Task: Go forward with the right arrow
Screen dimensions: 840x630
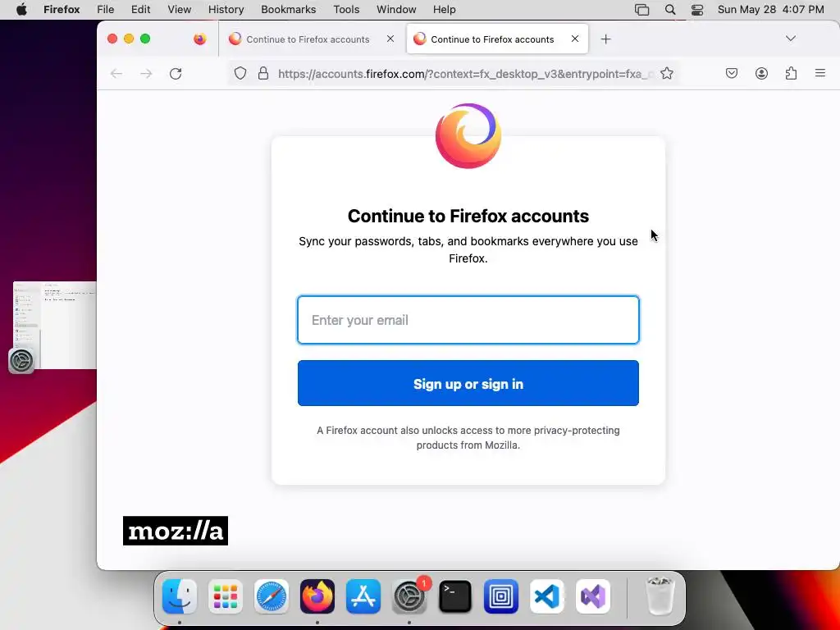Action: pos(146,73)
